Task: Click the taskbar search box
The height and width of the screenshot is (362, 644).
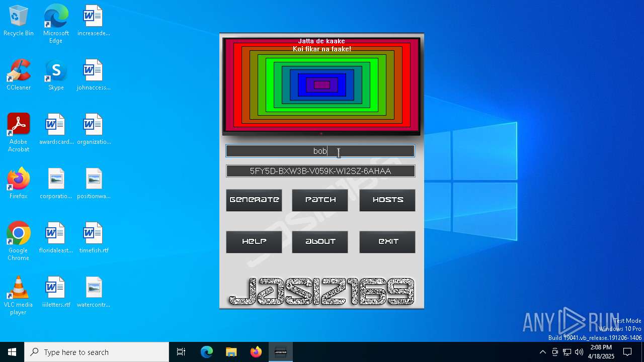Action: [x=97, y=352]
